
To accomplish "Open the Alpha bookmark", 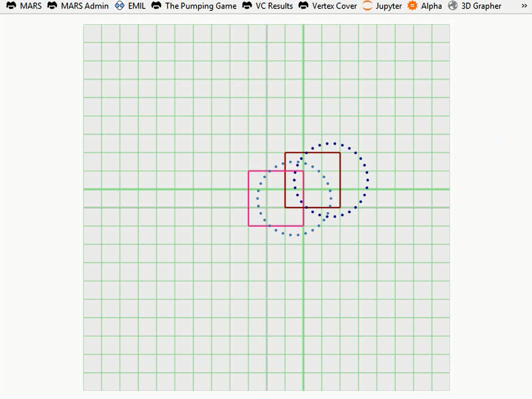I will pyautogui.click(x=425, y=6).
